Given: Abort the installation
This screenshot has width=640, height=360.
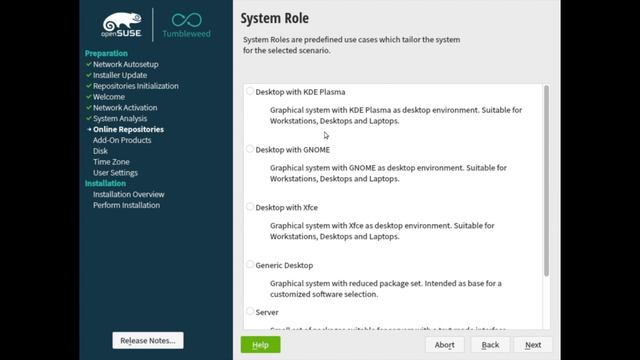Looking at the screenshot, I should [444, 344].
